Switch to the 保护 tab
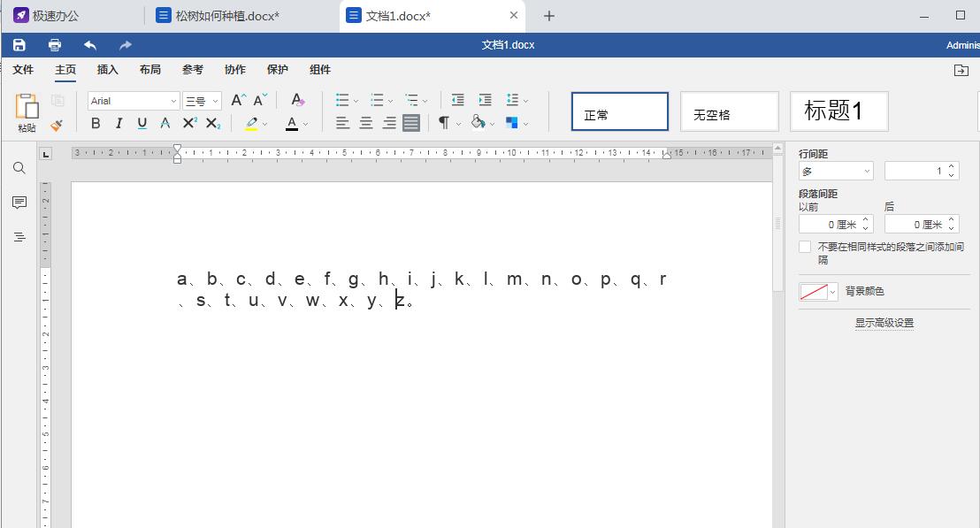The image size is (980, 528). [278, 70]
